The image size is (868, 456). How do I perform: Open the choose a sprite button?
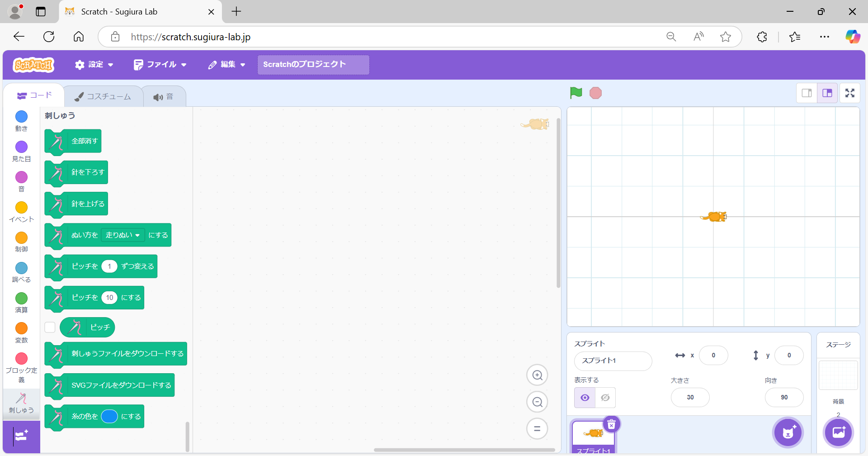pyautogui.click(x=788, y=432)
